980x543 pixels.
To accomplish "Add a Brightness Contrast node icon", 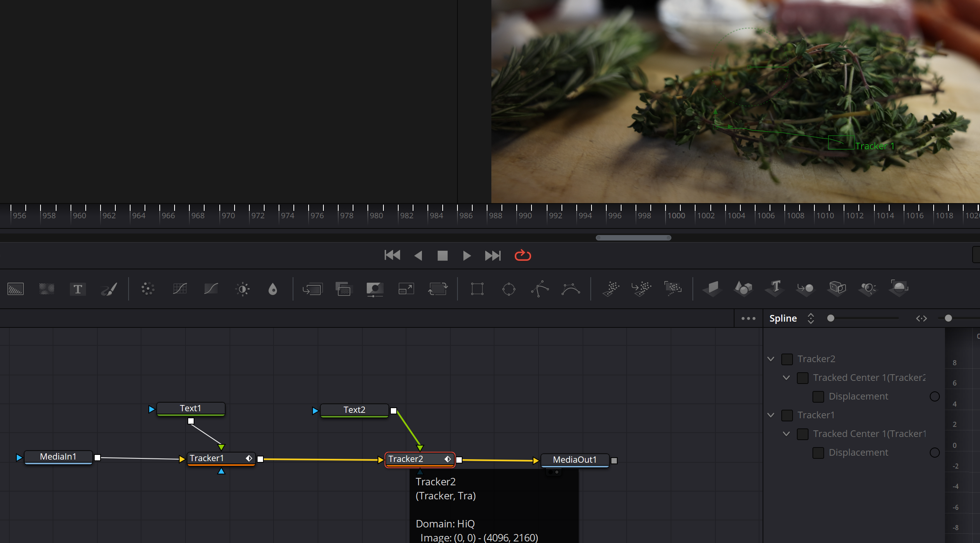I will (x=242, y=289).
